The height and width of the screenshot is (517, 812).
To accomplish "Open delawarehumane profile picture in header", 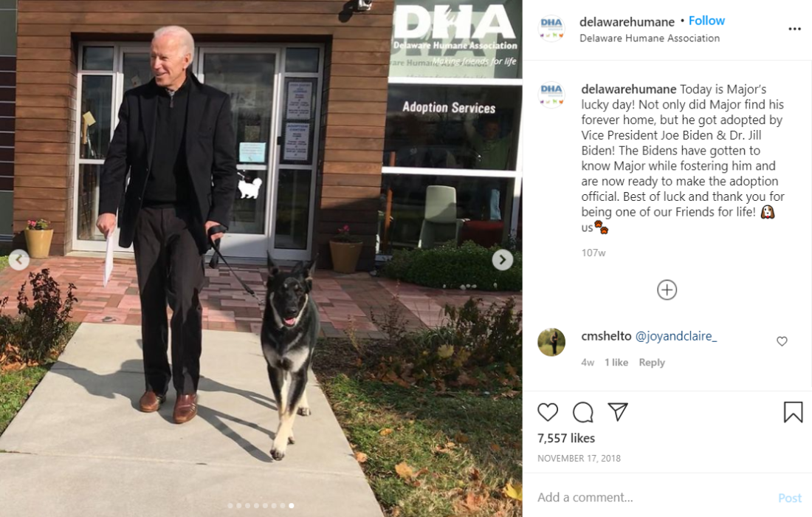I will pyautogui.click(x=551, y=29).
